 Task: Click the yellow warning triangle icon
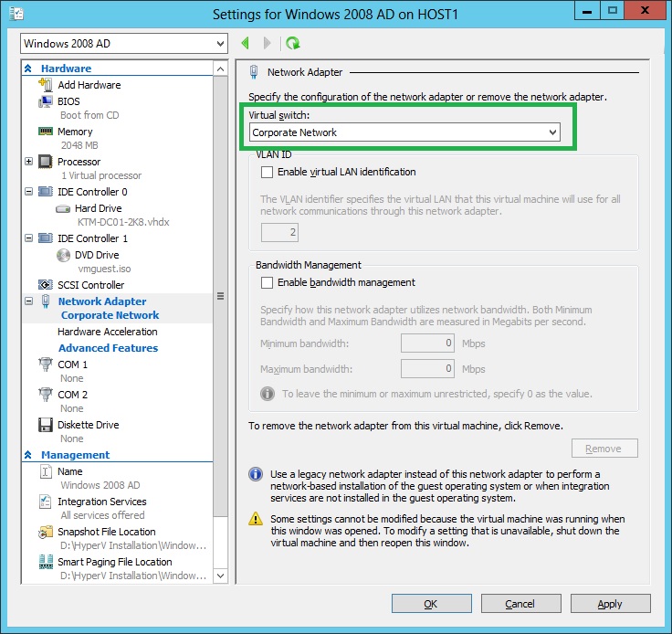[256, 519]
